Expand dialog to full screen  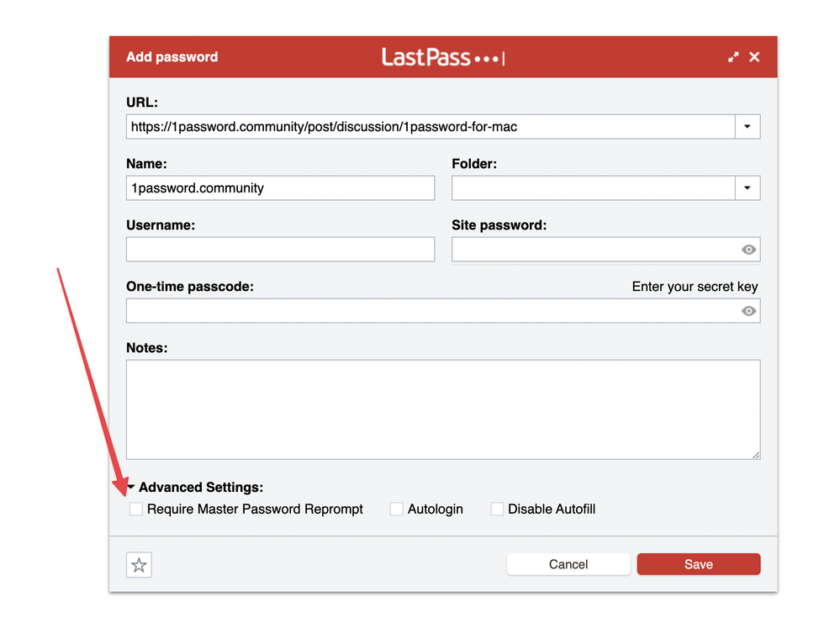tap(733, 57)
